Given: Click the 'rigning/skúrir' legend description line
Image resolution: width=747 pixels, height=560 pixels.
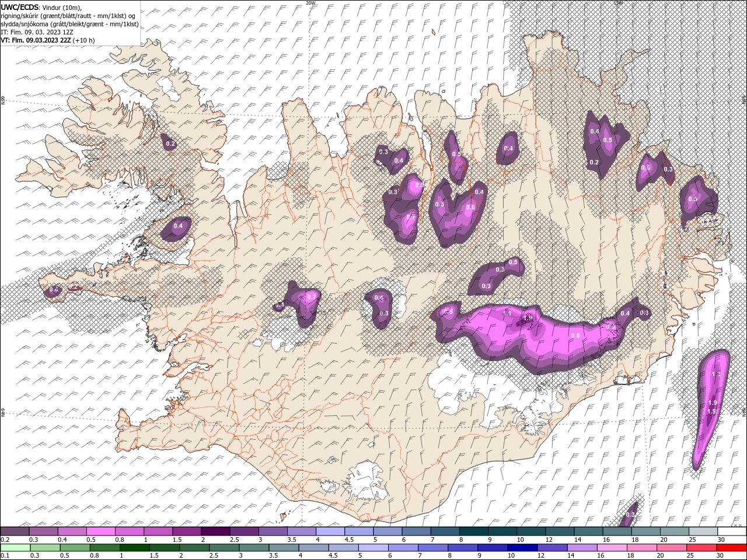Looking at the screenshot, I should pyautogui.click(x=68, y=15).
